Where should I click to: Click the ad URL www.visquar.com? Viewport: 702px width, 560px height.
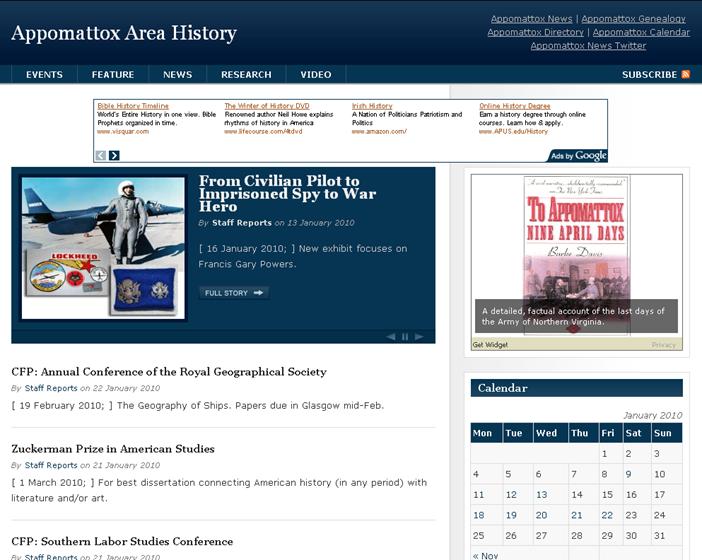(x=123, y=132)
